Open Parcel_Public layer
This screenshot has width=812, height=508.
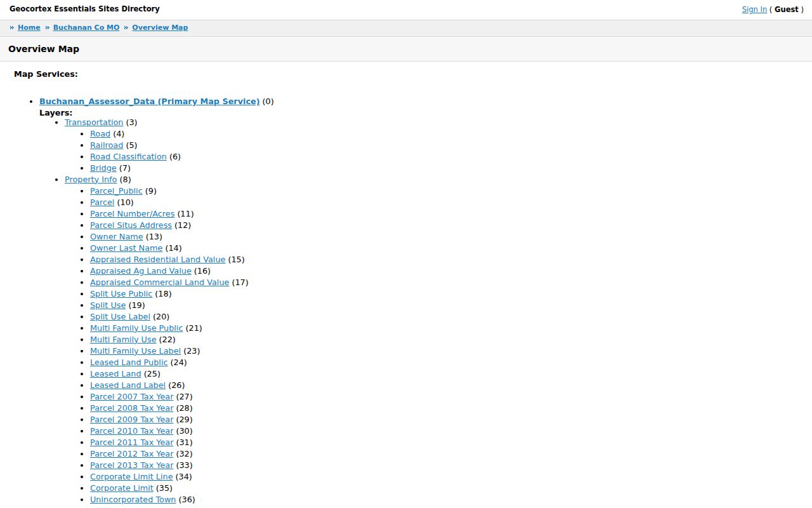click(116, 191)
